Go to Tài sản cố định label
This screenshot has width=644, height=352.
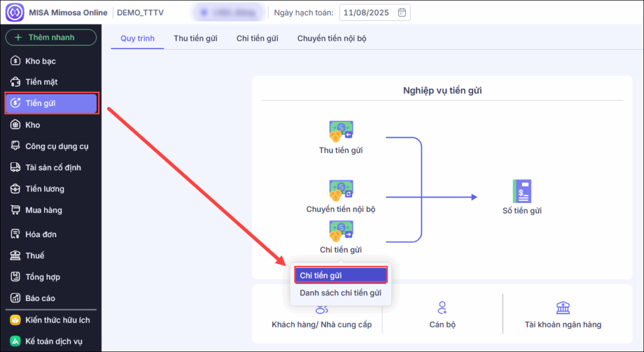[53, 168]
